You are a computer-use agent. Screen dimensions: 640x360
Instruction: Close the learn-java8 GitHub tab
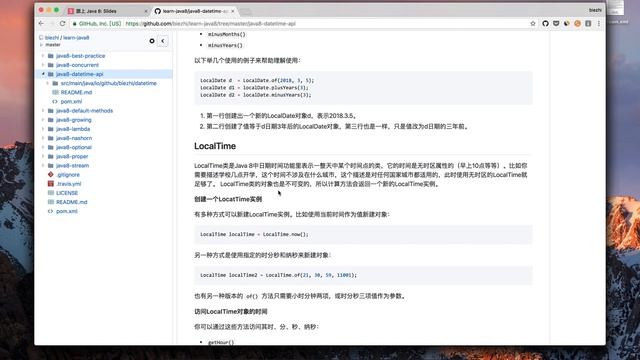coord(233,11)
